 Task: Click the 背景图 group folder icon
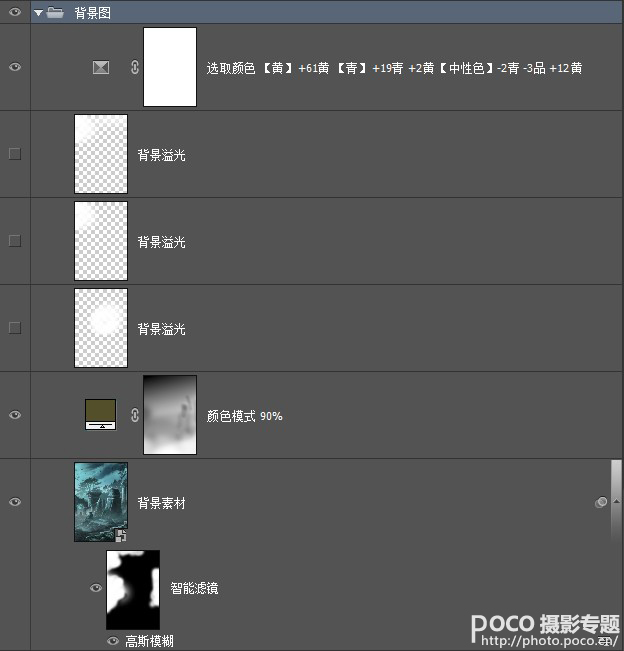[55, 12]
